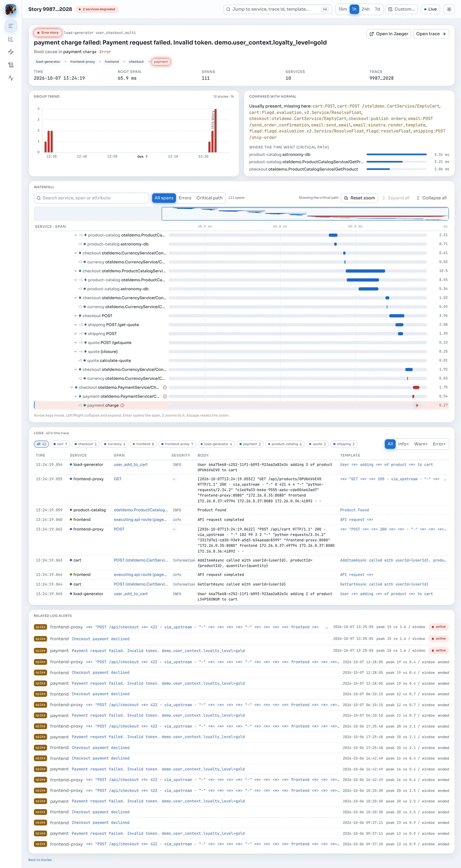Filter logs to Info+ level
This screenshot has height=868, width=461.
(x=403, y=444)
